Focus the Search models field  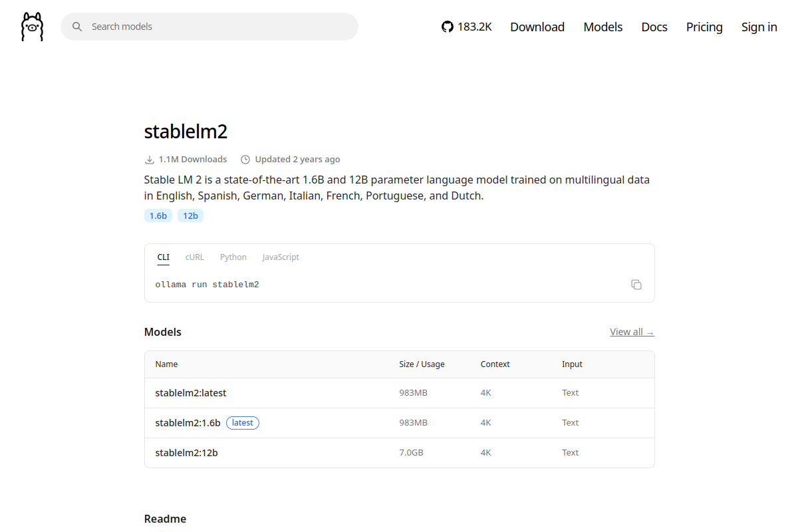click(209, 27)
